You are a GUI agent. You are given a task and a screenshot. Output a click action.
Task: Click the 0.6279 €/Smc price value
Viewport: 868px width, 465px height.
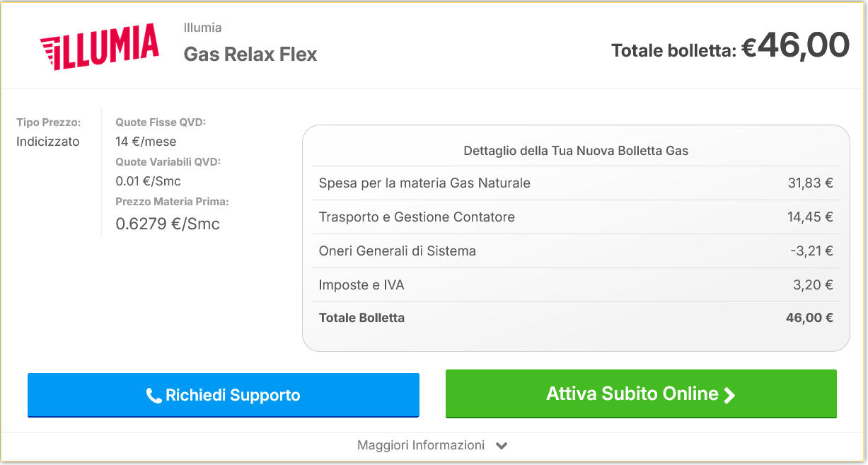[x=168, y=224]
